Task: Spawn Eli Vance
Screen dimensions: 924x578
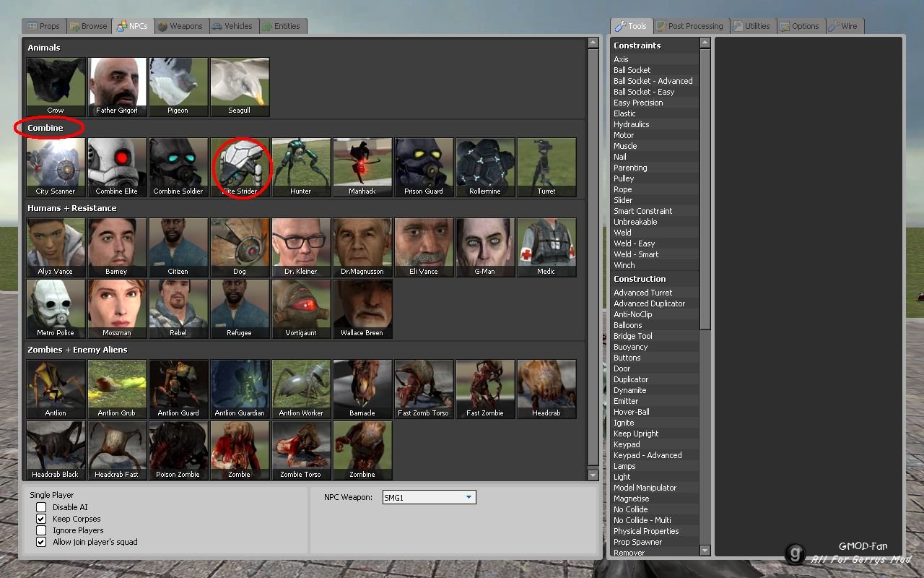Action: tap(424, 247)
